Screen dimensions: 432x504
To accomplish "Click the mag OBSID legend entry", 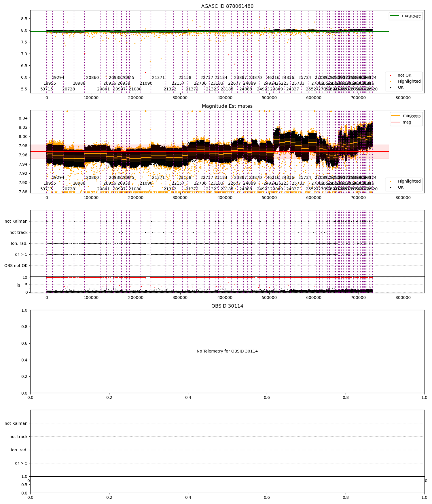I will [x=406, y=116].
